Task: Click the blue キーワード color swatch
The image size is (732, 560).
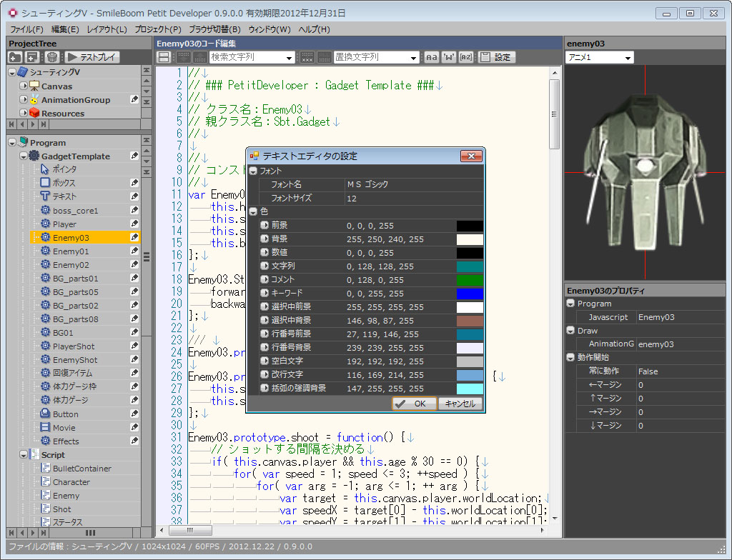Action: (x=470, y=294)
